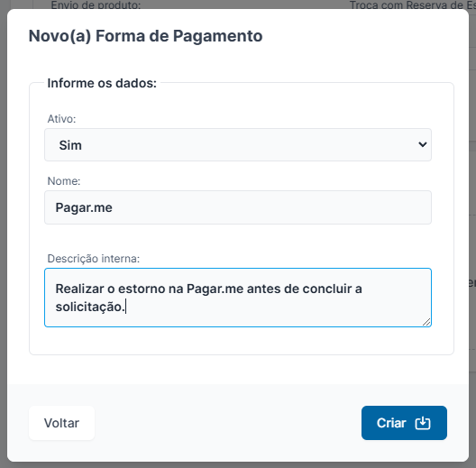Place cursor on word solicitação in description

(88, 307)
